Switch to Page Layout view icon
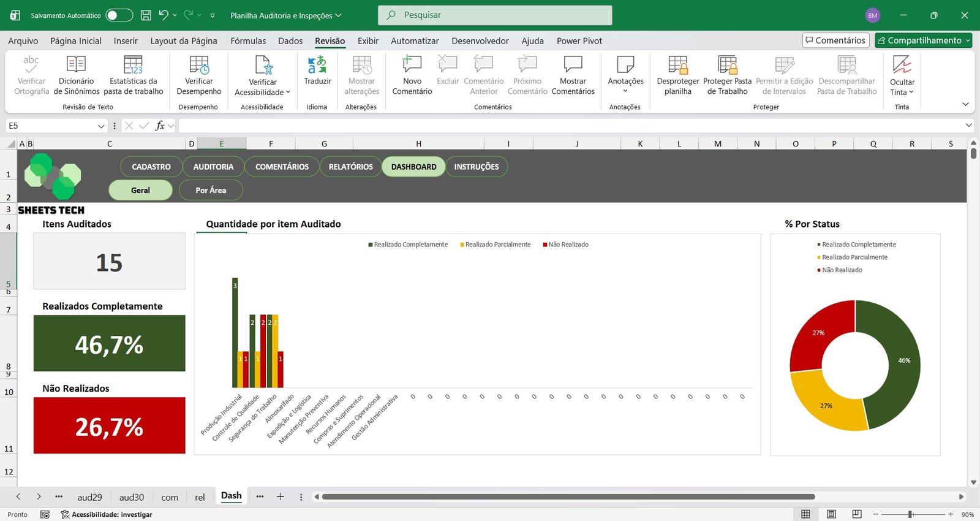Viewport: 980px width, 521px height. point(831,514)
